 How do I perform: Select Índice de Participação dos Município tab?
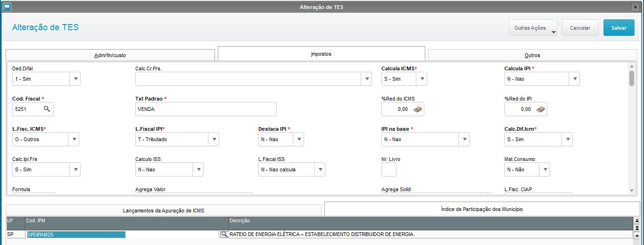point(482,209)
